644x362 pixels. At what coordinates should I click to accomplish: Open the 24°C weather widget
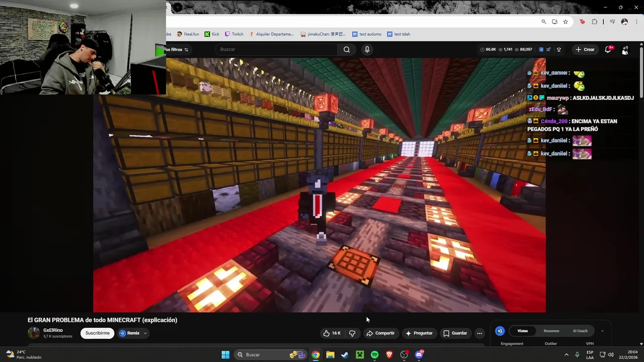pos(24,354)
